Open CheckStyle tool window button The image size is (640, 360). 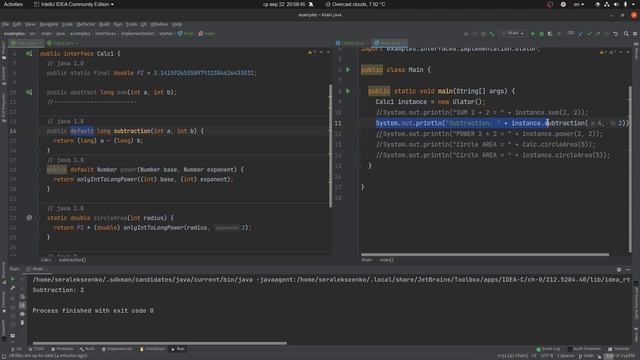pos(153,349)
